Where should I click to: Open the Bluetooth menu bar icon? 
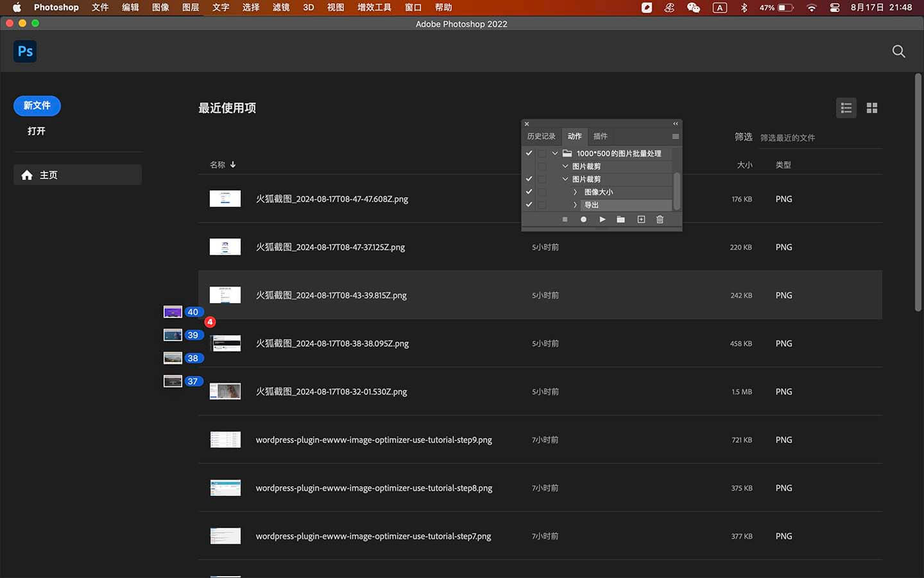[744, 7]
